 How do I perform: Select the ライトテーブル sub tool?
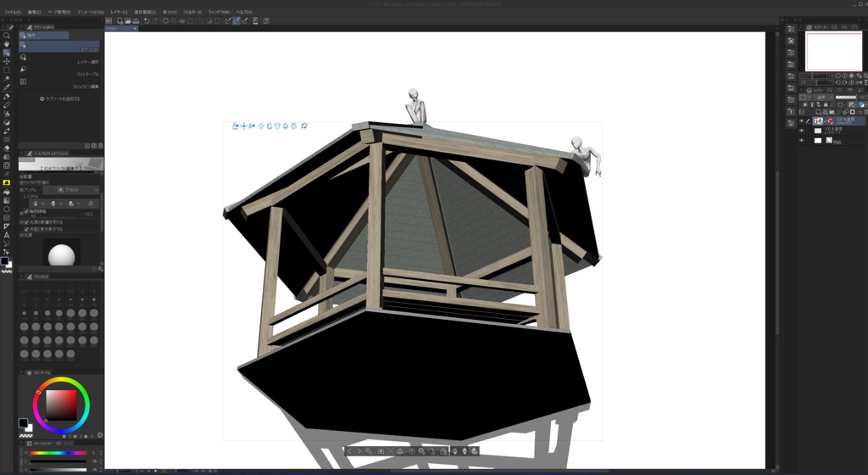tap(59, 71)
